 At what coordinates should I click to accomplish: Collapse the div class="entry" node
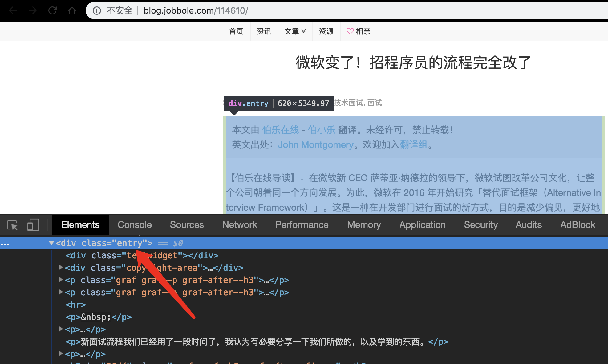click(x=51, y=243)
